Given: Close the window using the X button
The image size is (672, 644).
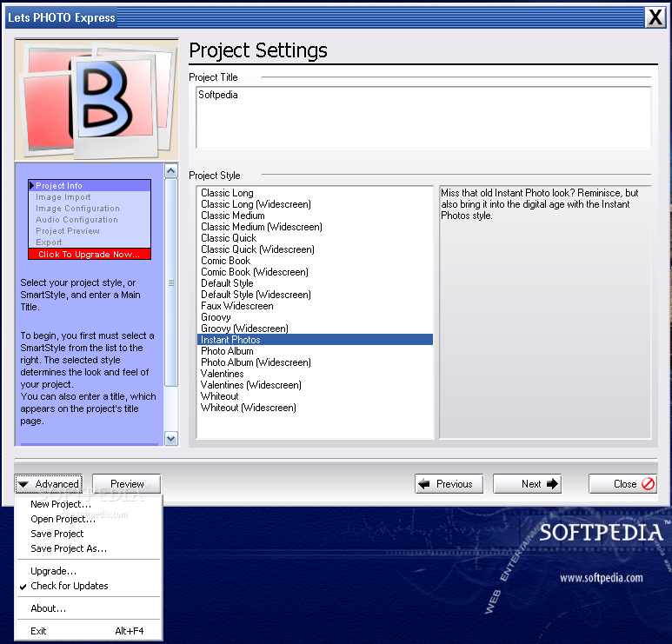Looking at the screenshot, I should coord(655,17).
